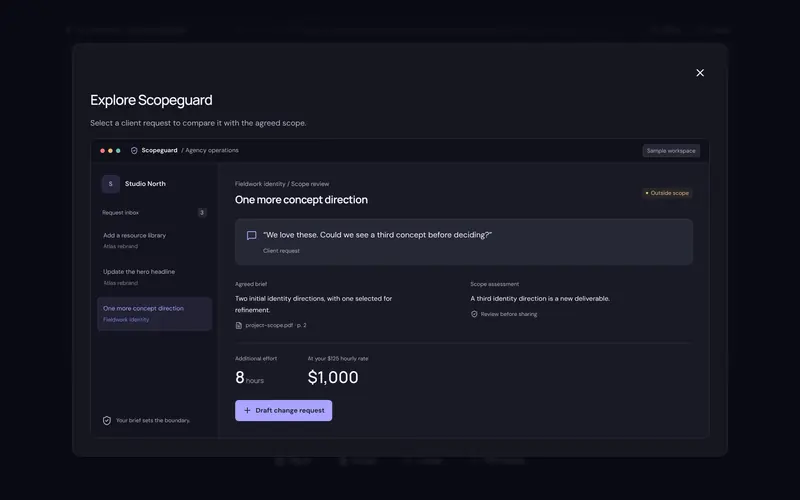This screenshot has height=500, width=800.
Task: Close the Explore Scopeguard modal
Action: (x=700, y=73)
